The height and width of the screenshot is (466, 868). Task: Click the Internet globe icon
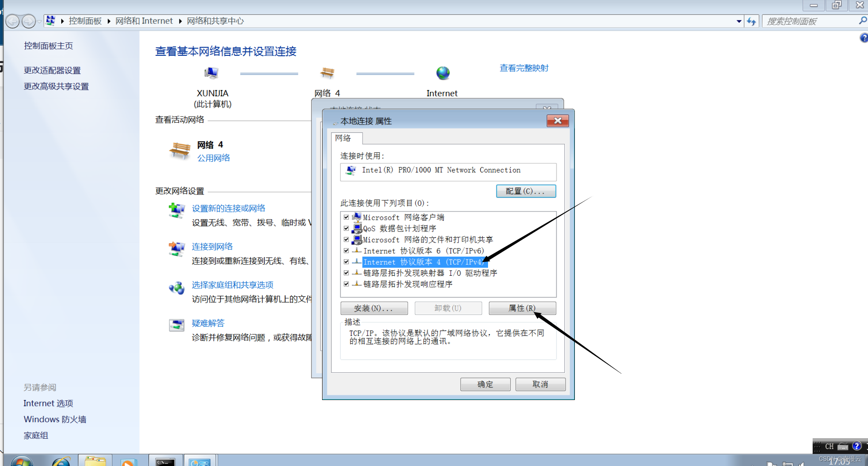443,73
